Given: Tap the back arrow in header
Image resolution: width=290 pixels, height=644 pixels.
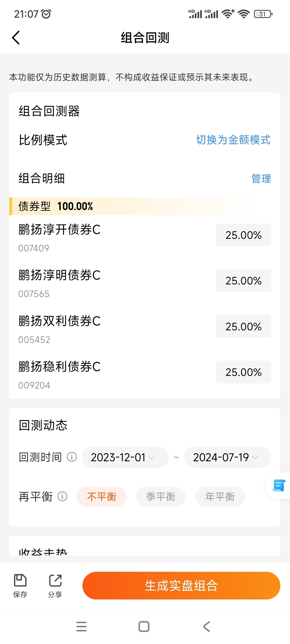Looking at the screenshot, I should point(16,38).
